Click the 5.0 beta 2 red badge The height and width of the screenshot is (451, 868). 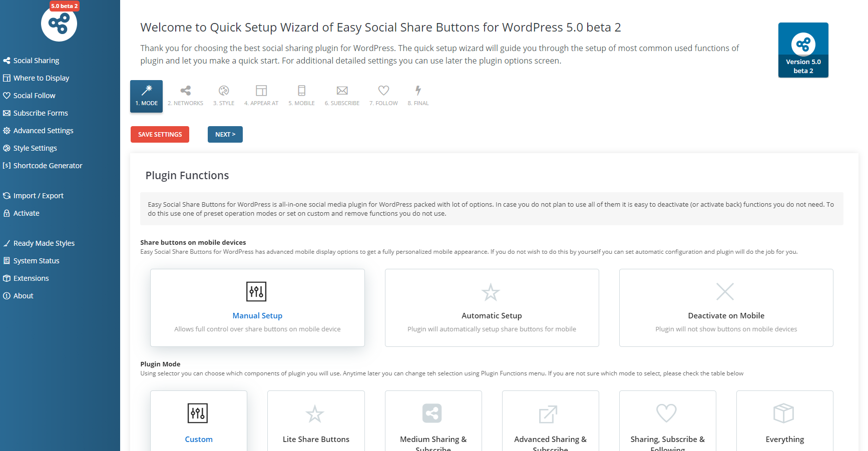coord(65,6)
